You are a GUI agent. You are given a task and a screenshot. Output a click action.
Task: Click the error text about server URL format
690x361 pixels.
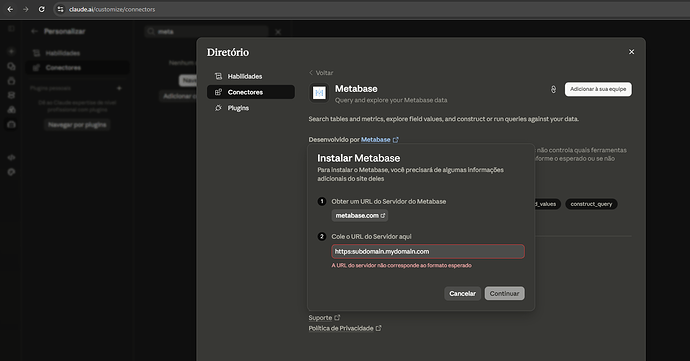coord(401,265)
